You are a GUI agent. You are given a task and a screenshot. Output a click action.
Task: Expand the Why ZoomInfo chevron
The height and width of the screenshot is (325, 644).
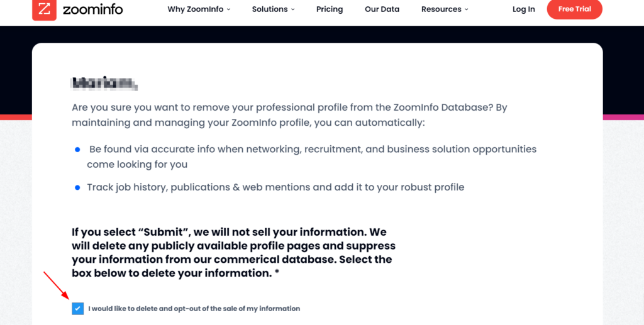pos(228,9)
